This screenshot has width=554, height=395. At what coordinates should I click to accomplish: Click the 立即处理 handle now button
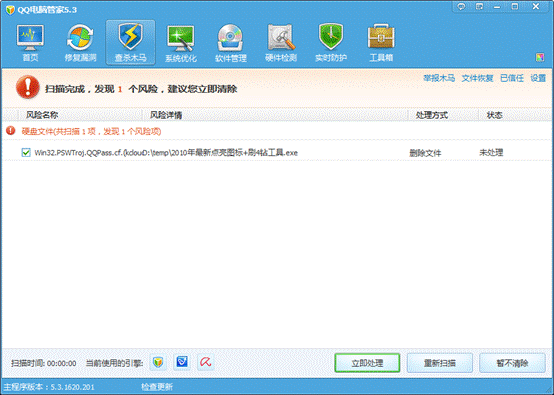click(x=367, y=363)
